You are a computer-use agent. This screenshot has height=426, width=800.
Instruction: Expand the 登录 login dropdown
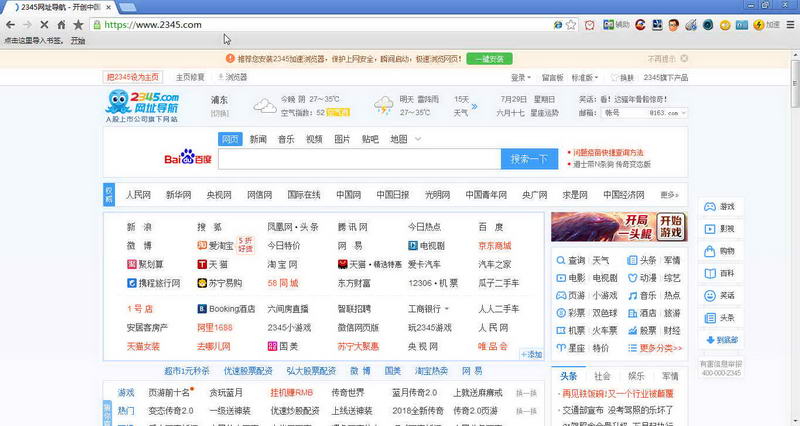click(x=519, y=77)
